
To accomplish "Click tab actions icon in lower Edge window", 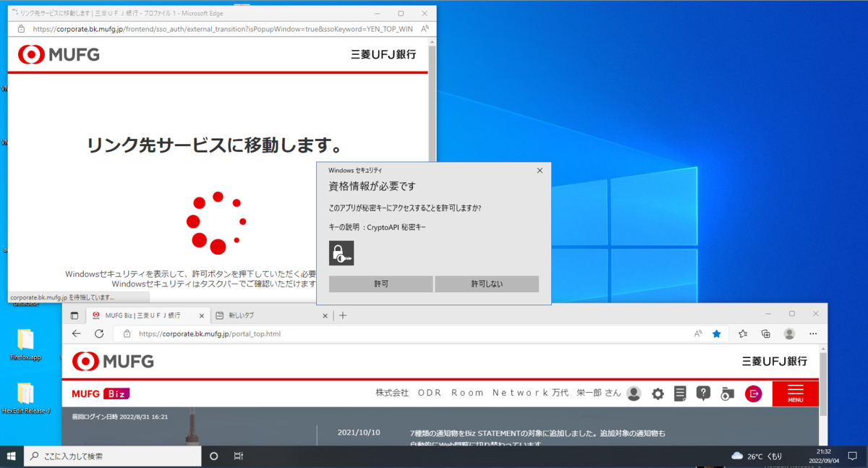I will (x=74, y=315).
